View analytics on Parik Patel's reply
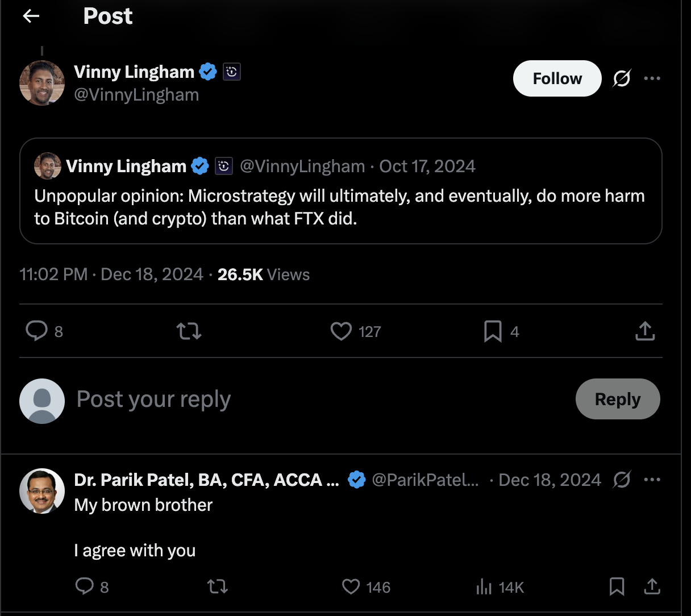 (x=484, y=586)
